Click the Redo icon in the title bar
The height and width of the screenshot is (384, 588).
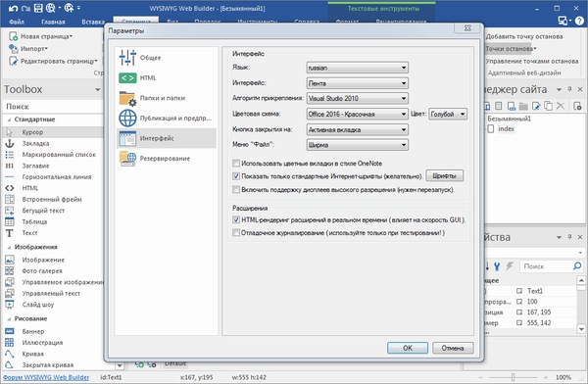pos(25,8)
